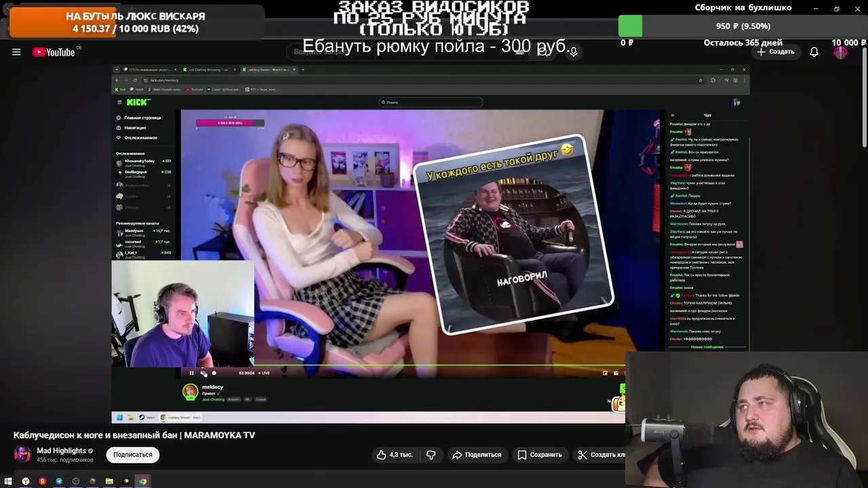Screen dimensions: 868x488
Task: Open the YouTube guide hamburger menu
Action: 16,52
